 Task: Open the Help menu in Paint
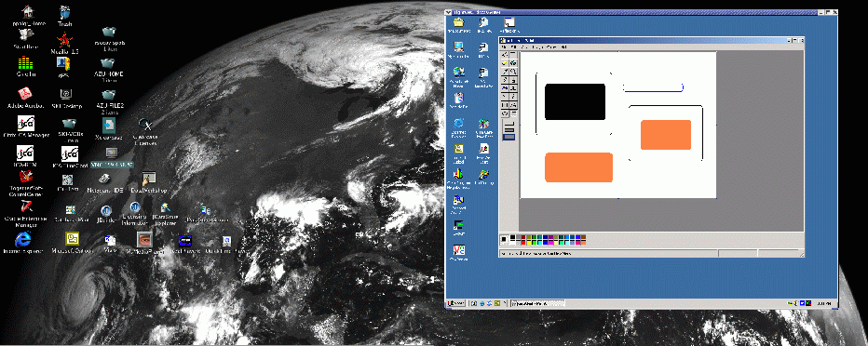563,47
